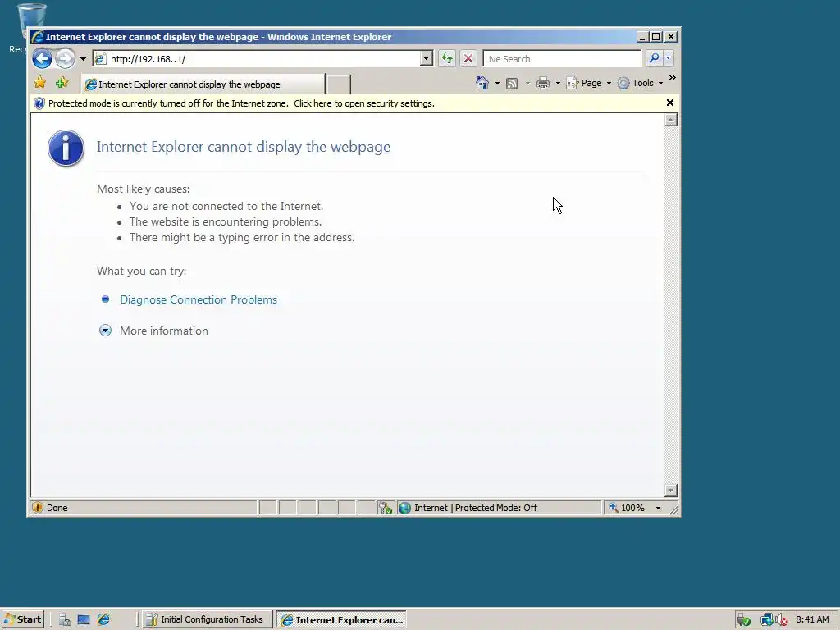The image size is (840, 630).
Task: Launch Internet Explorer from quick launch
Action: coord(103,620)
